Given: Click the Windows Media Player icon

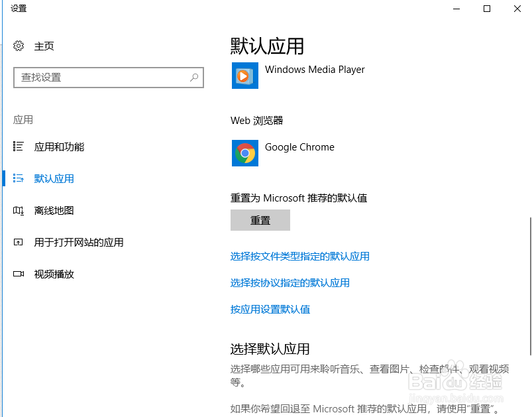Looking at the screenshot, I should click(245, 76).
